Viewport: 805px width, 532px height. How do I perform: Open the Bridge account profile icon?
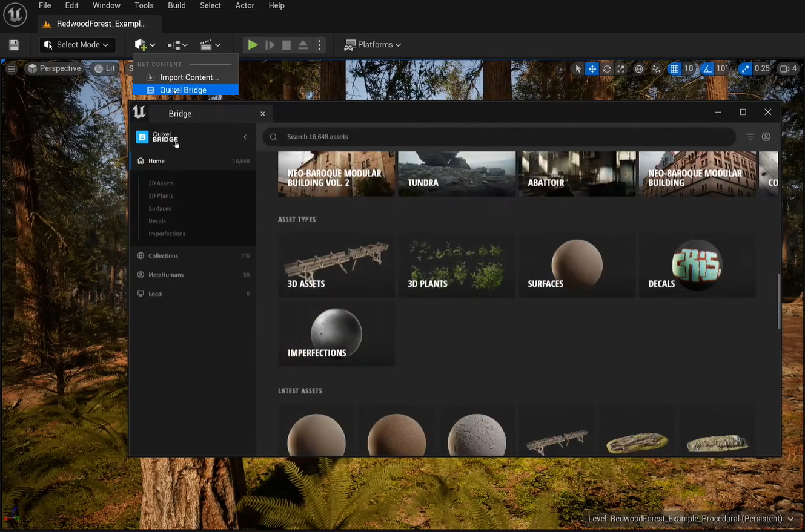coord(766,137)
